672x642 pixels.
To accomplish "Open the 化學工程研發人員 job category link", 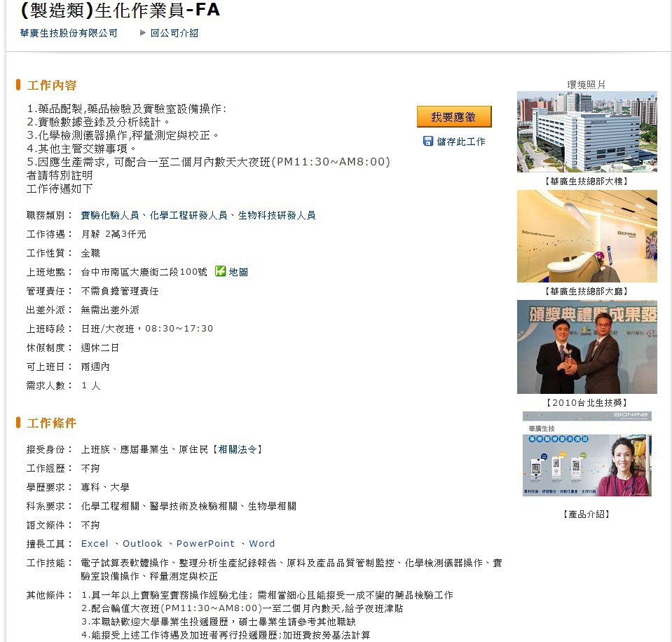I will (188, 215).
